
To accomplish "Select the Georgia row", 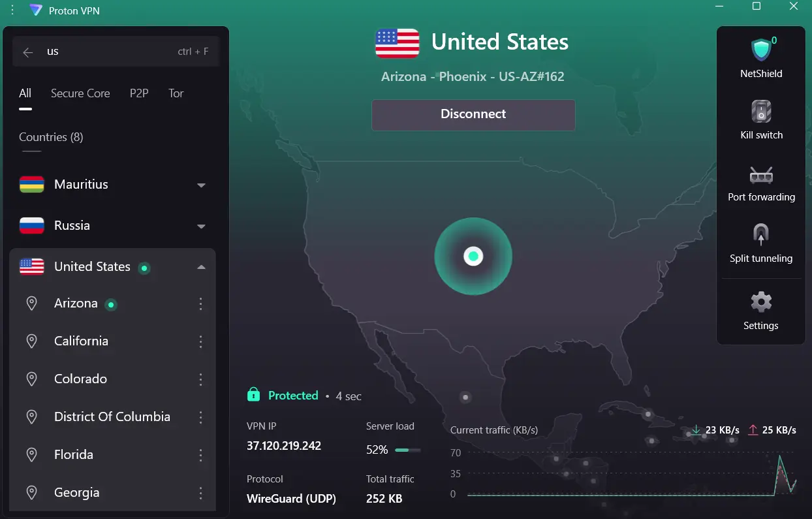I will tap(112, 493).
